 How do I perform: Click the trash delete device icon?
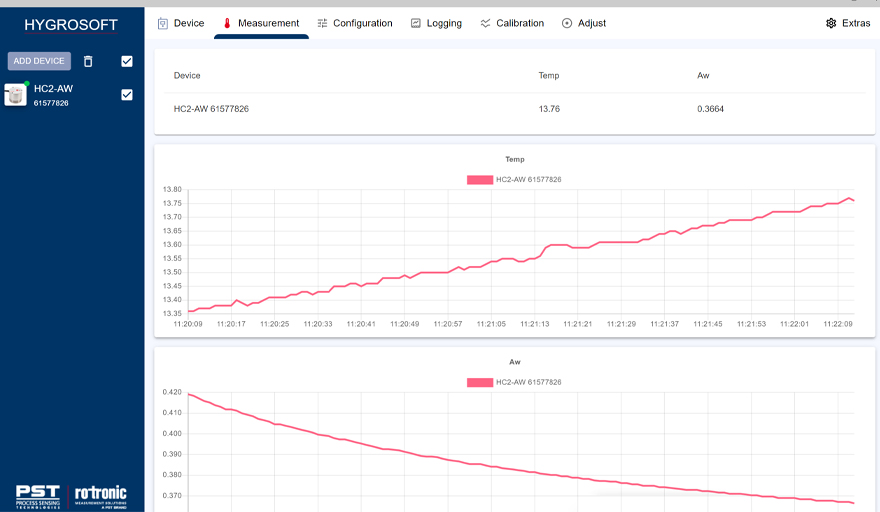tap(88, 61)
